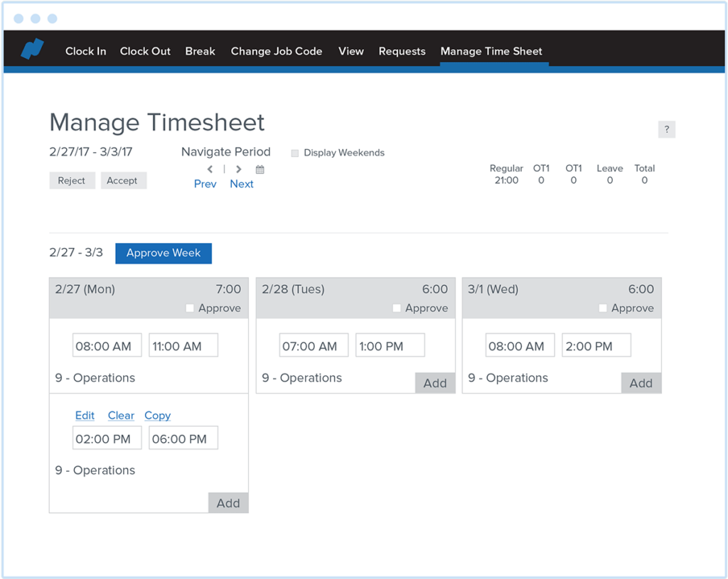Click 9 - Operations under Tuesday's entry
Image resolution: width=728 pixels, height=579 pixels.
click(x=301, y=378)
